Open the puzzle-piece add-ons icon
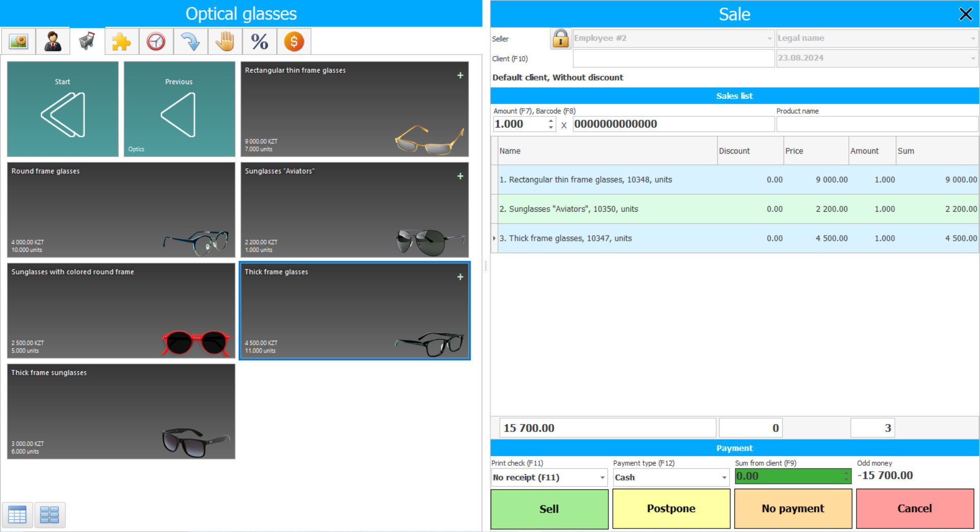The height and width of the screenshot is (532, 980). [x=121, y=41]
